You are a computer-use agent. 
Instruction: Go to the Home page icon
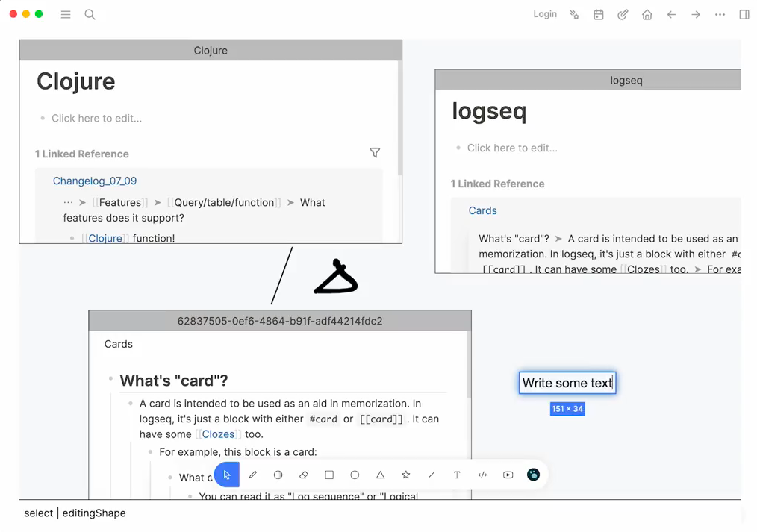647,14
